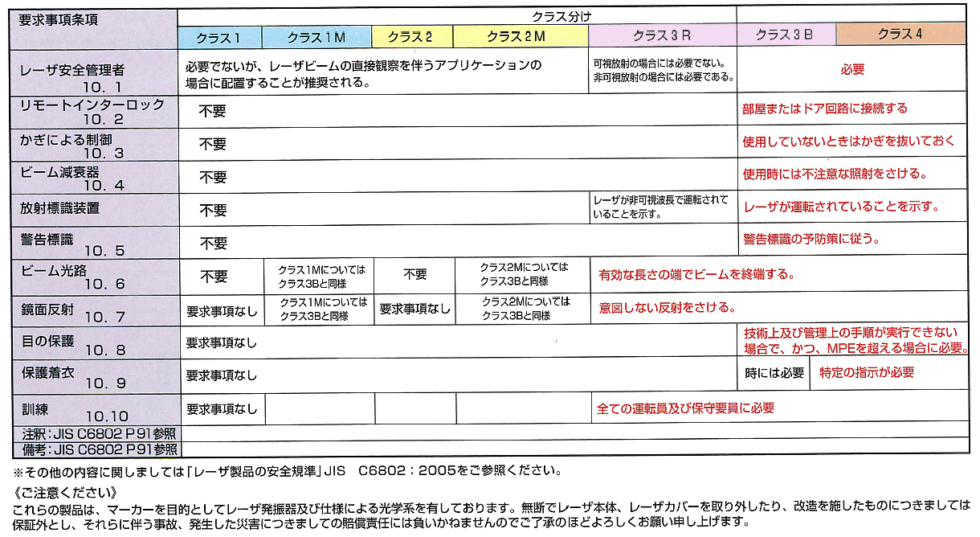Click the red 全ての運転員及び保守要員に必要 text
The width and height of the screenshot is (980, 537).
pos(685,408)
